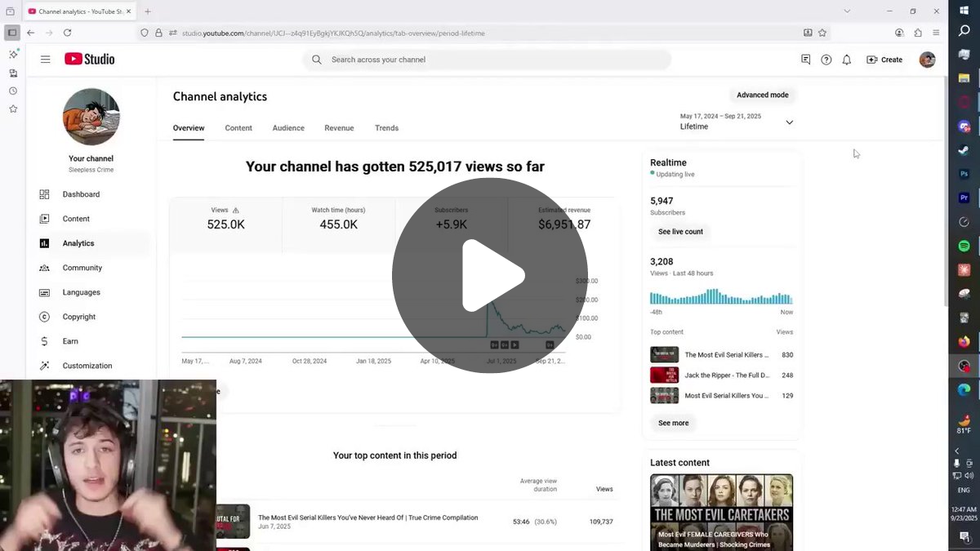Open the notifications bell
This screenshot has width=980, height=551.
pyautogui.click(x=847, y=60)
